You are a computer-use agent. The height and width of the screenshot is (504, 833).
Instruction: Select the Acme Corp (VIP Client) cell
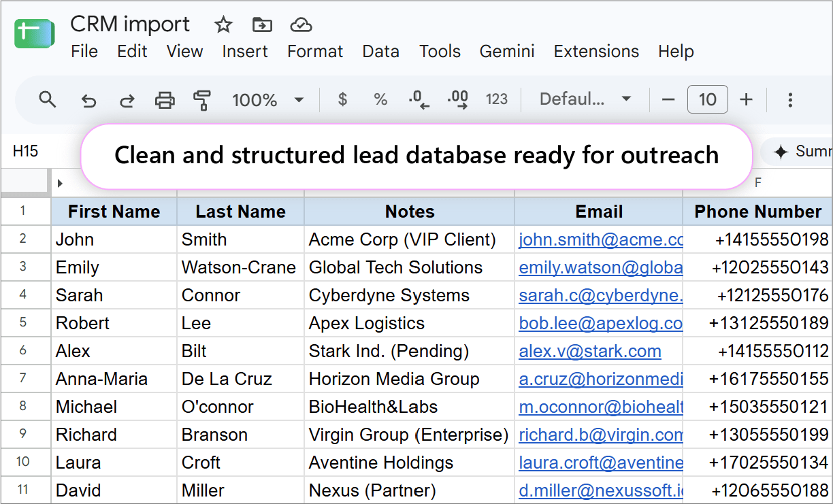point(409,239)
